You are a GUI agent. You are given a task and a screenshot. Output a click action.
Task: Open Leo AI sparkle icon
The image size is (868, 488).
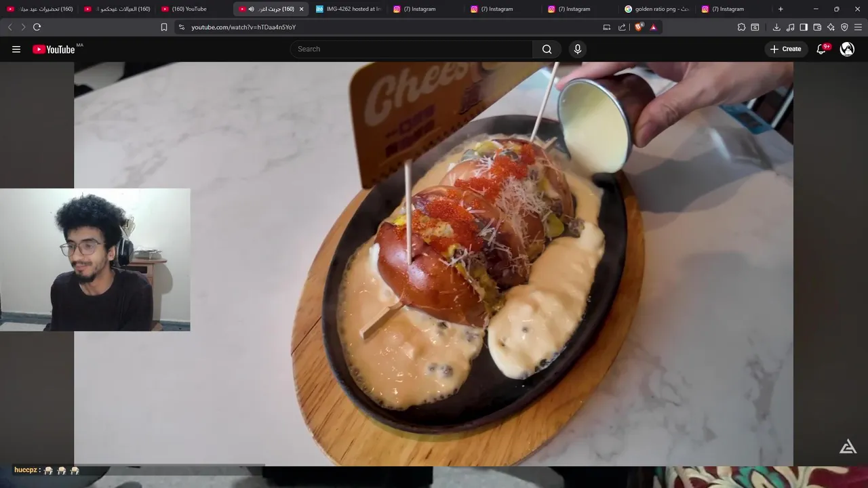[x=831, y=27]
